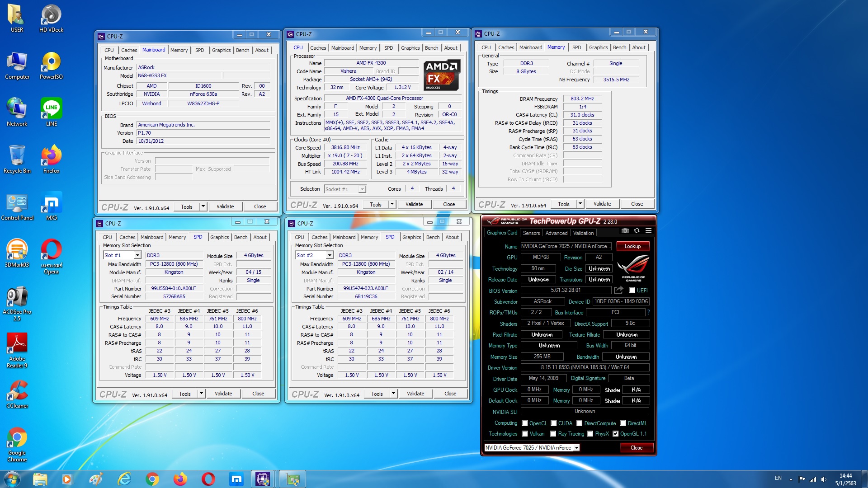Image resolution: width=868 pixels, height=488 pixels.
Task: Click the Lookup button in GPU-Z
Action: tap(632, 246)
